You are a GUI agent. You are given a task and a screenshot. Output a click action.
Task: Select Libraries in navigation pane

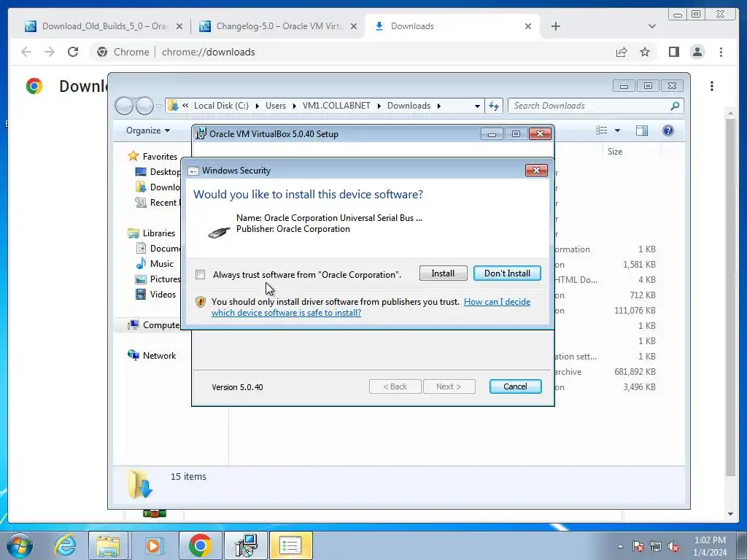pos(158,233)
